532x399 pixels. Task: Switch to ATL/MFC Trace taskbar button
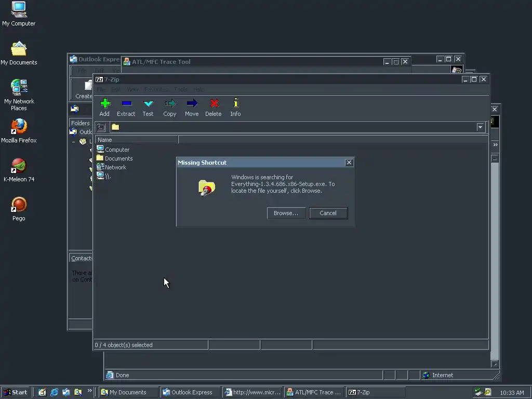(314, 392)
